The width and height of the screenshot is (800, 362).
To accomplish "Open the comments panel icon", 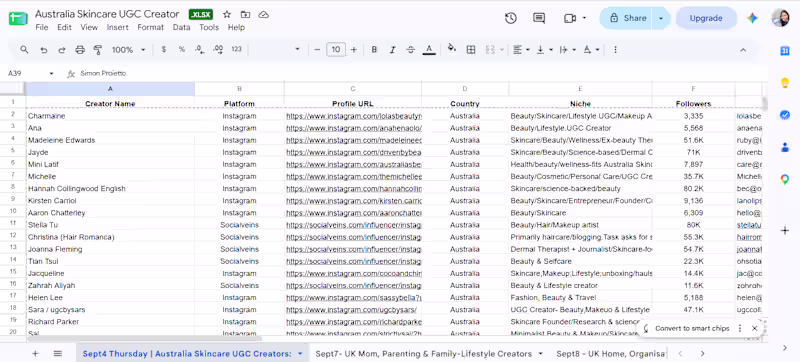I will (539, 18).
